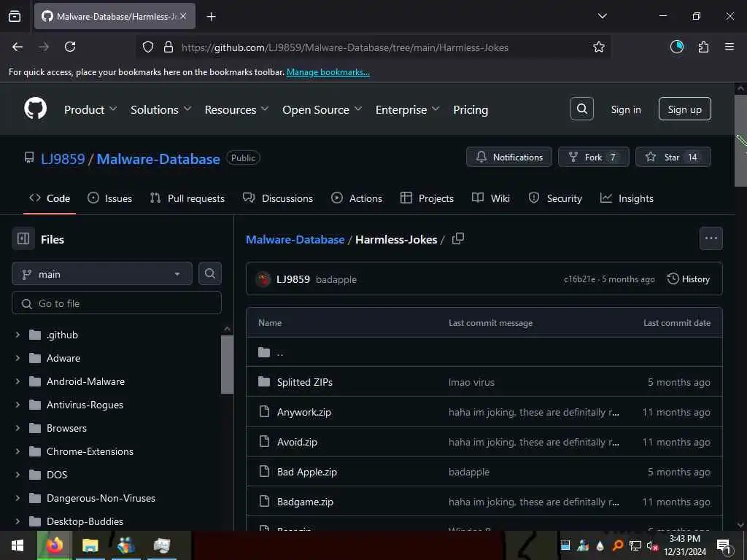Expand the DOS folder chevron
This screenshot has width=747, height=560.
coord(18,475)
